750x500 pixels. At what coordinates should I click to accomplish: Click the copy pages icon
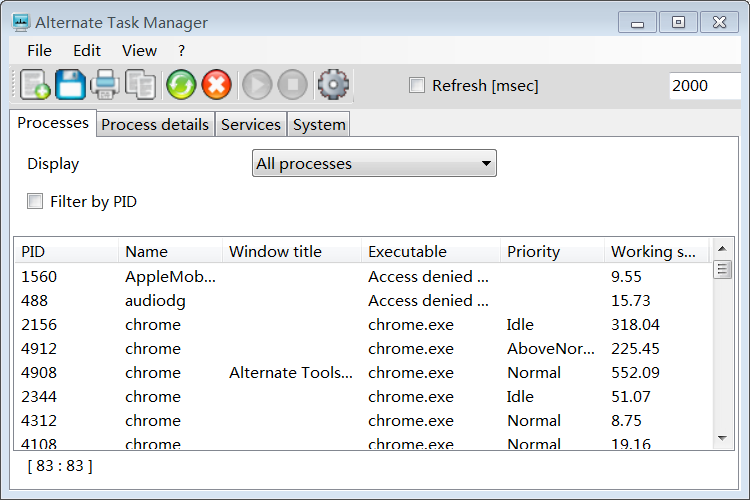pos(140,86)
